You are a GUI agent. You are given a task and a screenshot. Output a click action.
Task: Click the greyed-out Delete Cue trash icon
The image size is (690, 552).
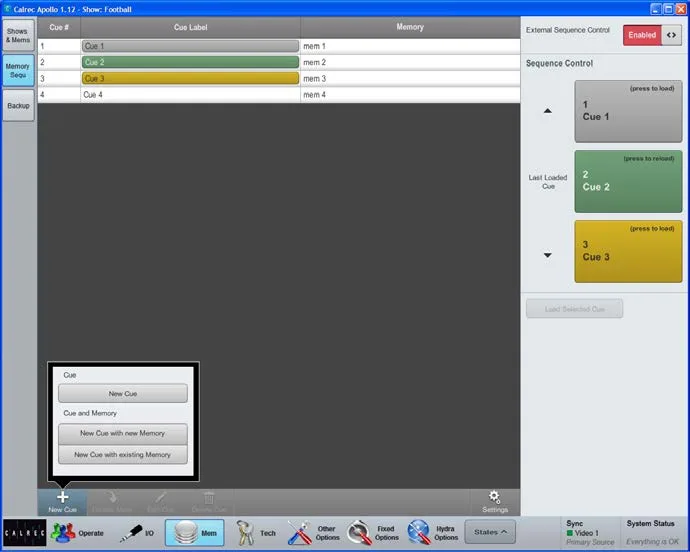[x=209, y=497]
